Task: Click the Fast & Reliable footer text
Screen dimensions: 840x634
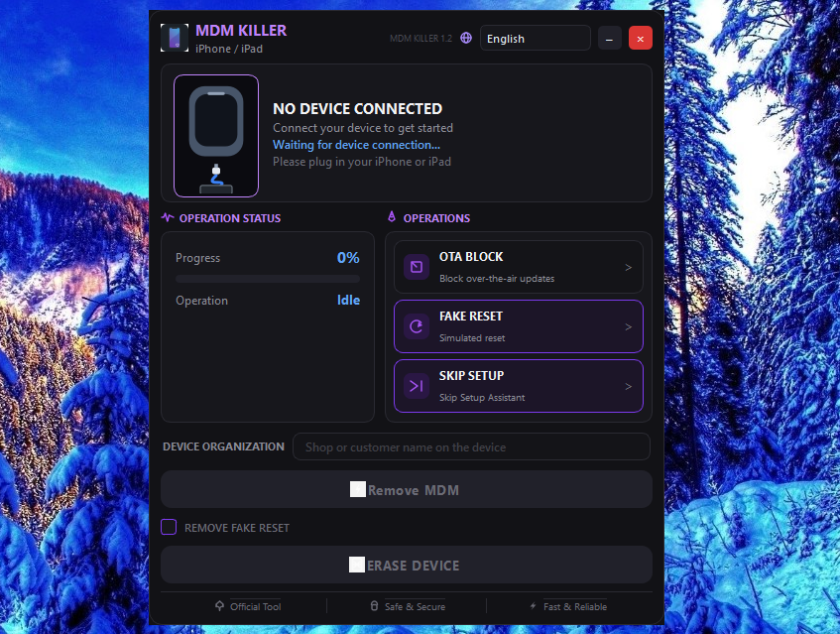Action: tap(575, 606)
